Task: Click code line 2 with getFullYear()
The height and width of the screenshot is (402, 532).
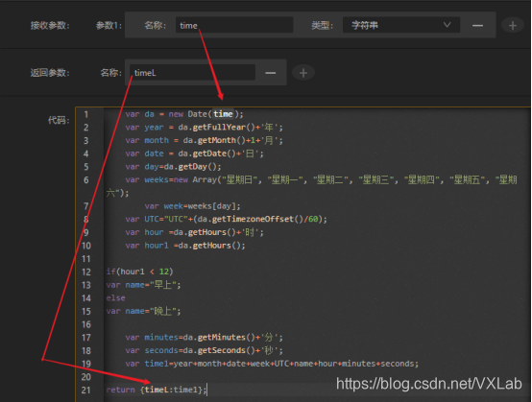Action: tap(204, 127)
